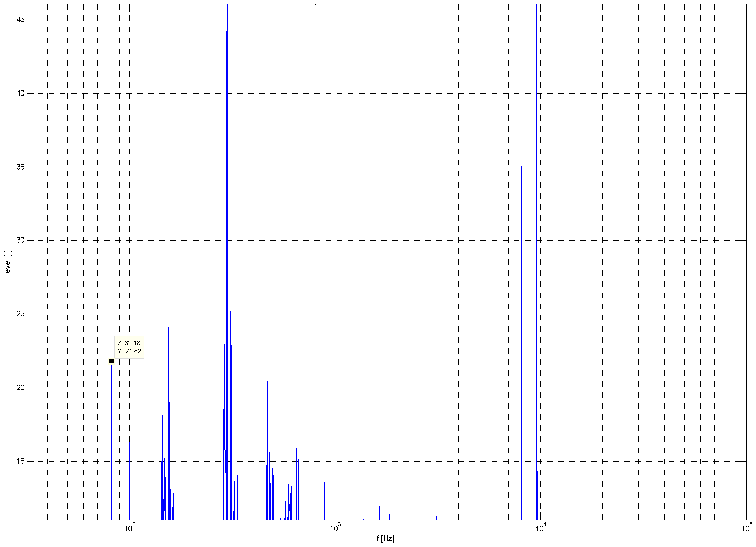Click the y-axis tick label 45
The width and height of the screenshot is (756, 547).
point(20,20)
